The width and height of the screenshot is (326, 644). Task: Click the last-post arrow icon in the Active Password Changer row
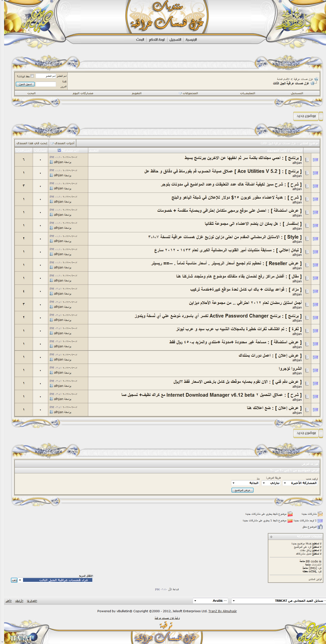pos(51,320)
